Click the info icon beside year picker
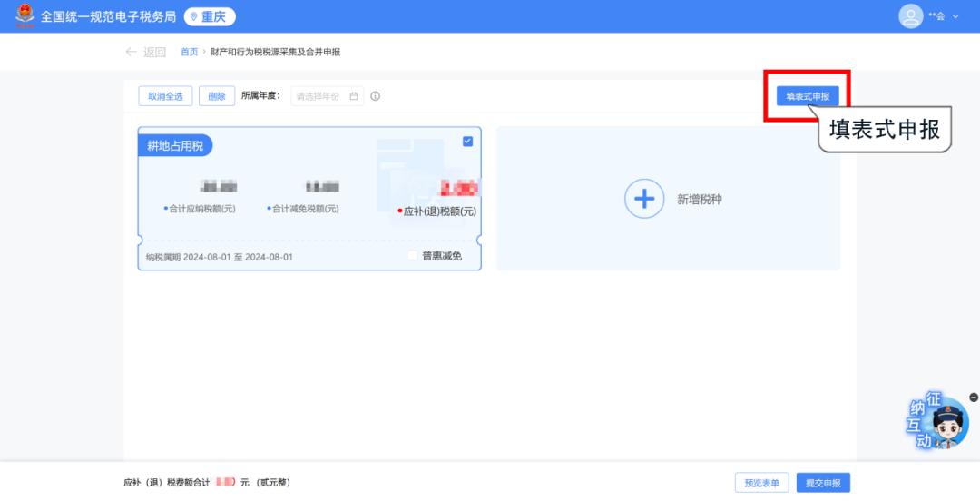The width and height of the screenshot is (980, 501). coord(376,96)
